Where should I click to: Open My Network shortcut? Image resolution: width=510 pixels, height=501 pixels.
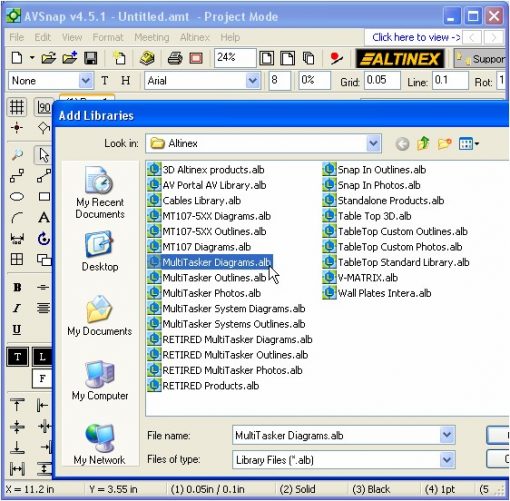coord(100,445)
